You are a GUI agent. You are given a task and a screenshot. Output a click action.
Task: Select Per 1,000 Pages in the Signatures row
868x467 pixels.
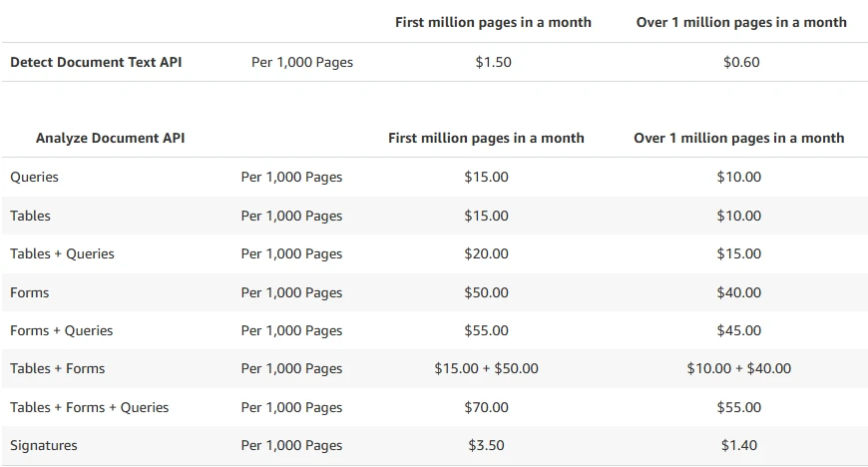[x=291, y=445]
